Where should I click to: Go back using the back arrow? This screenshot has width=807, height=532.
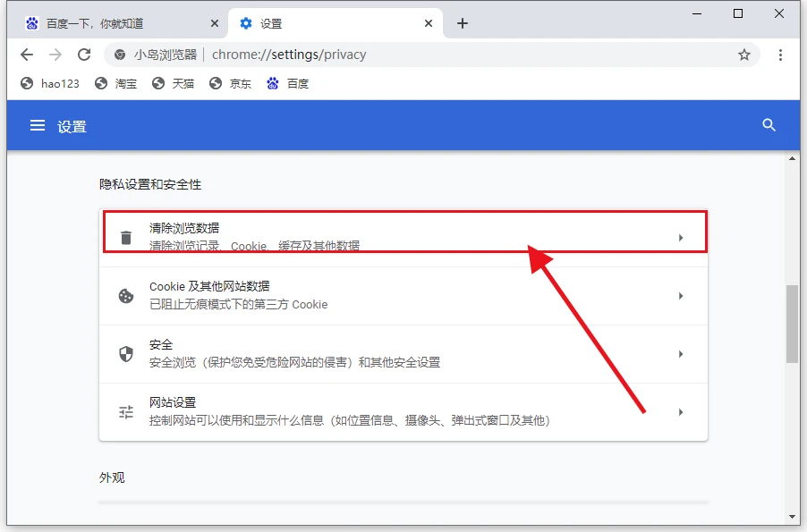click(x=27, y=55)
